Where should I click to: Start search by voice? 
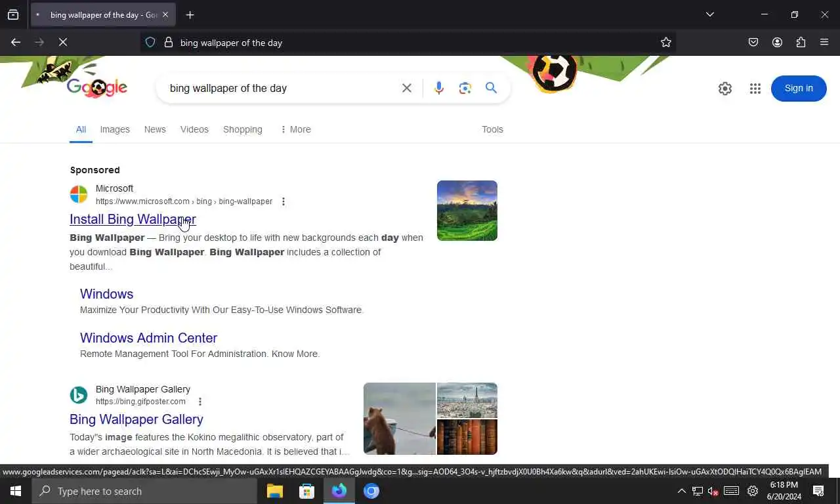tap(439, 88)
